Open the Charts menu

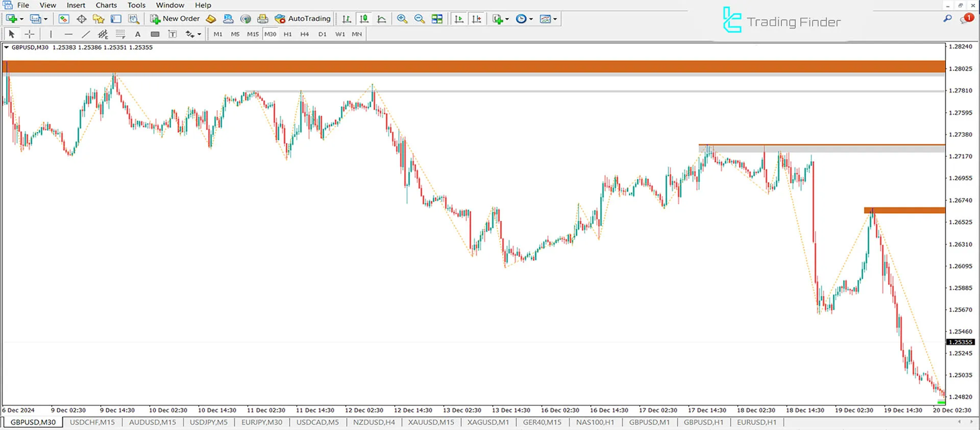tap(106, 5)
